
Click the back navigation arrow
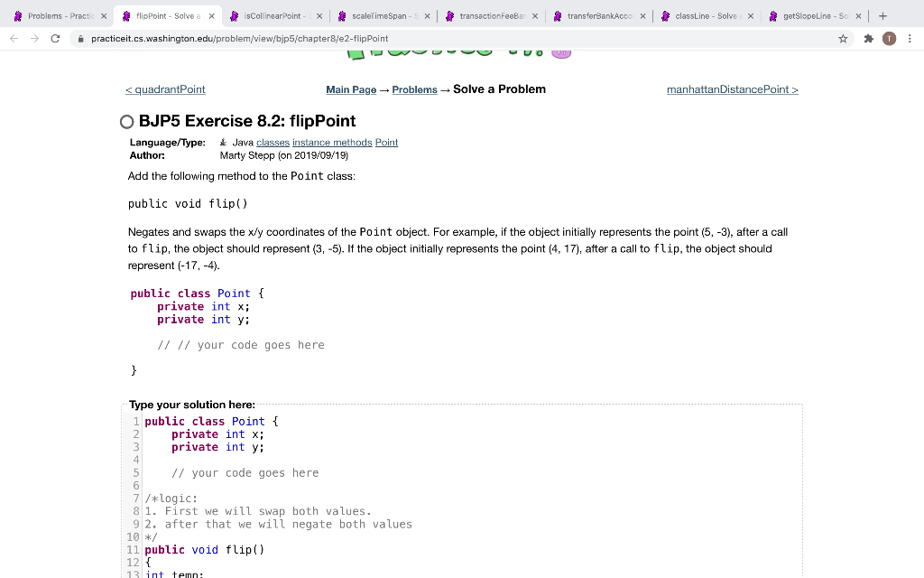coord(14,39)
